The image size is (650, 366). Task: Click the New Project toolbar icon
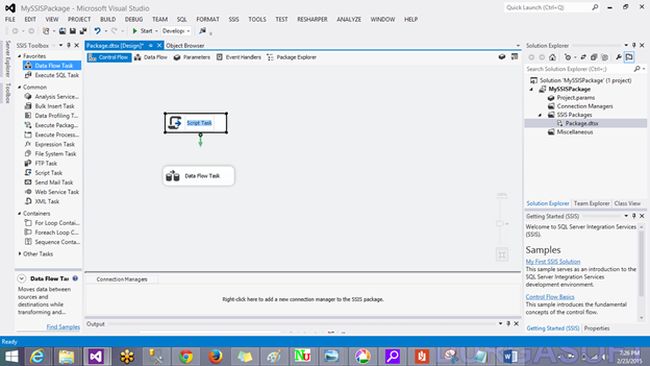tap(46, 31)
